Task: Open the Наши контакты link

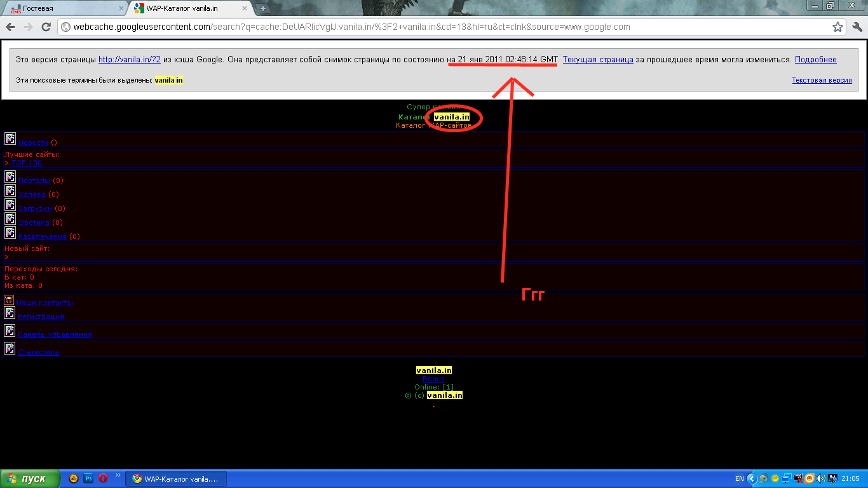Action: [45, 302]
